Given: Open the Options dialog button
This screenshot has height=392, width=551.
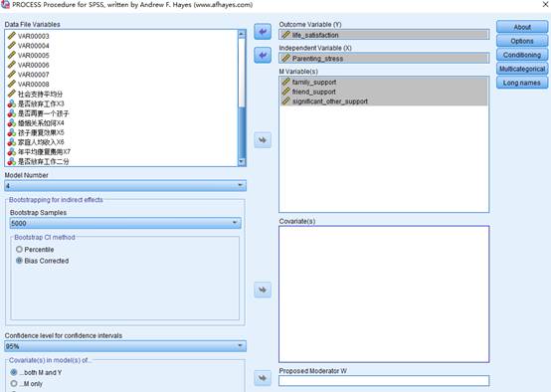Looking at the screenshot, I should (x=522, y=41).
